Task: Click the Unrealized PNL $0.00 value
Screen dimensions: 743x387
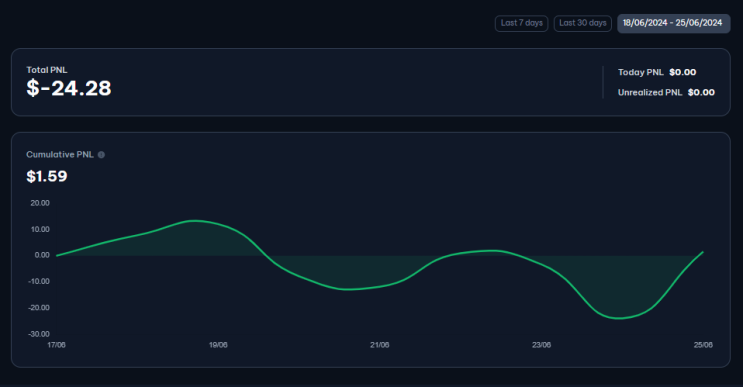Action: 701,92
